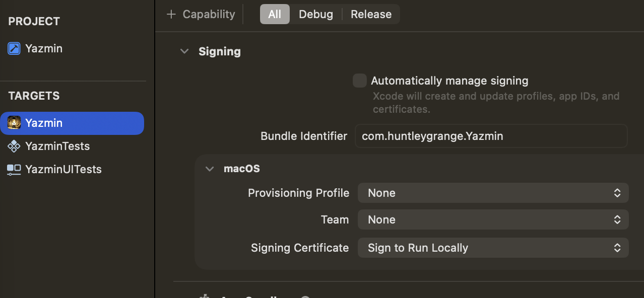Screen dimensions: 644x298
Task: Click the Team field label
Action: click(335, 219)
